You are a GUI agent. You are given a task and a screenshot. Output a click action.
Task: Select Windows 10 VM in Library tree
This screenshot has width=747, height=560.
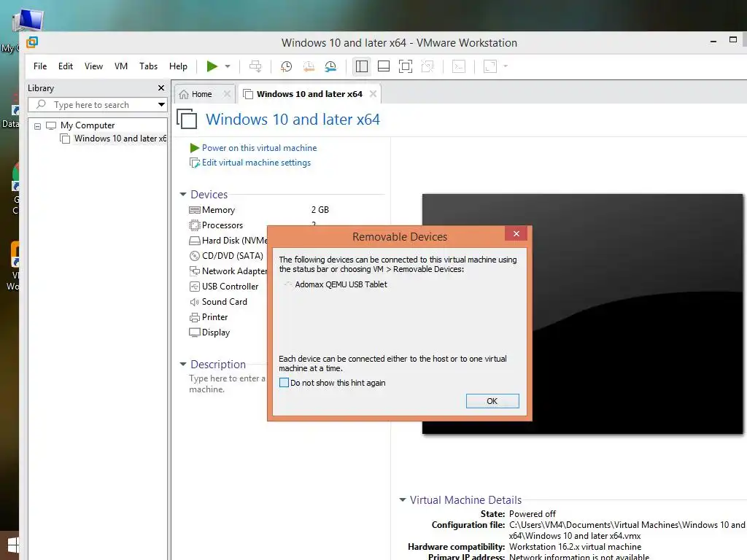(113, 139)
